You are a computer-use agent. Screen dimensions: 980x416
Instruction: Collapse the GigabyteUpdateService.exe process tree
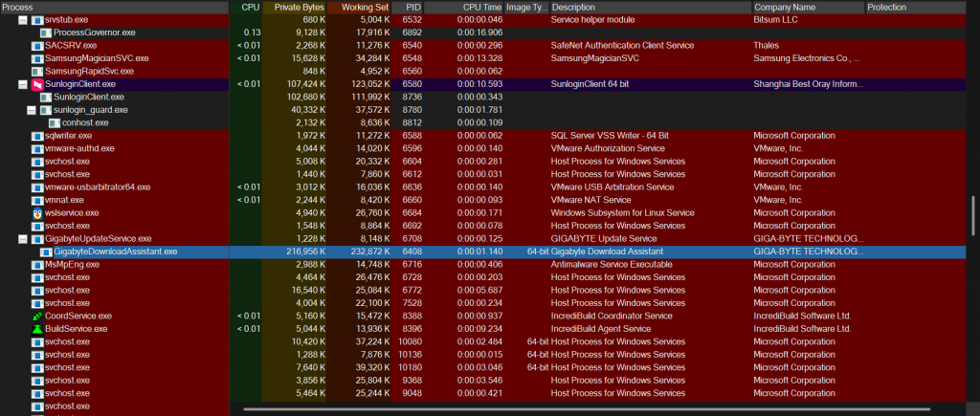[23, 239]
